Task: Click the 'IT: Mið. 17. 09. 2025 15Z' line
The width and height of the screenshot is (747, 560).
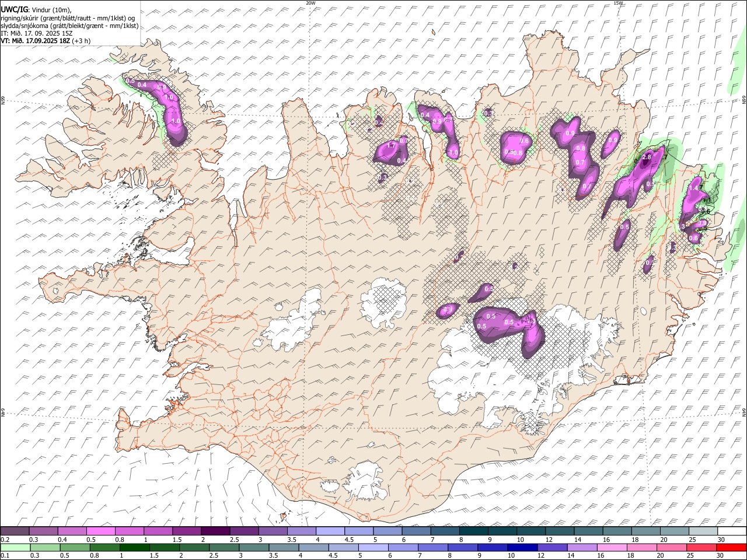Action: [37, 33]
